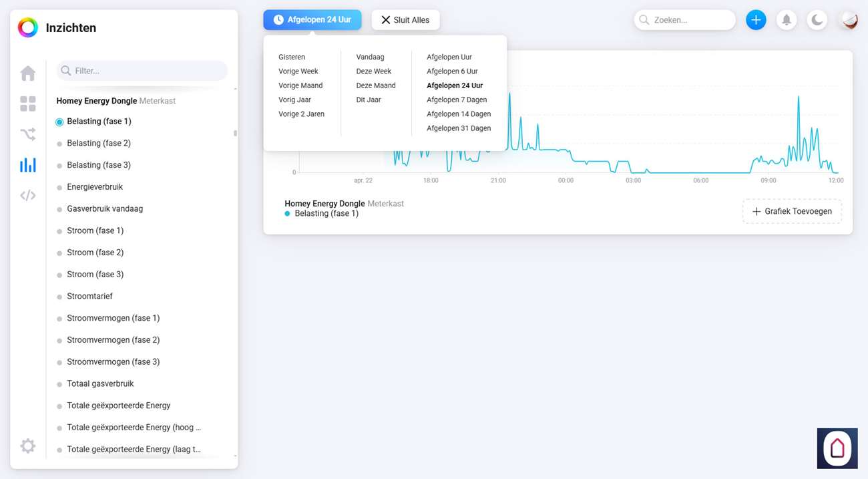This screenshot has height=479, width=868.
Task: Click the Grafiek Toevoegen button
Action: coord(792,212)
